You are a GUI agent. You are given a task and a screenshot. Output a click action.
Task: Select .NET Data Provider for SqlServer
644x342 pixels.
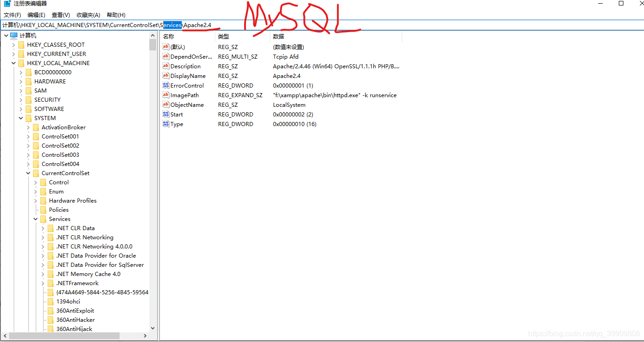(x=100, y=265)
